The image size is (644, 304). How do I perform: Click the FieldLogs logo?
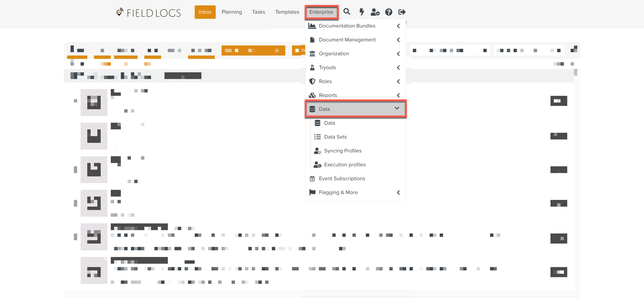coord(149,12)
